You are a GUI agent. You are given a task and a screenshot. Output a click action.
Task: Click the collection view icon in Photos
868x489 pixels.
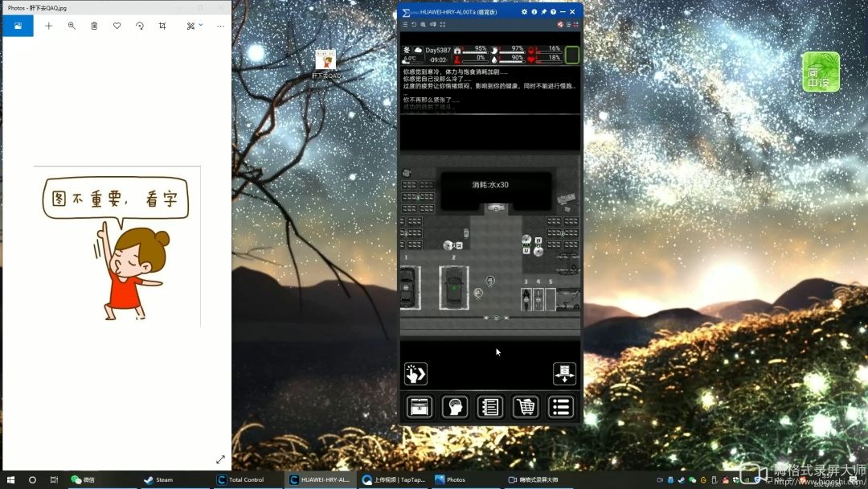pos(18,26)
